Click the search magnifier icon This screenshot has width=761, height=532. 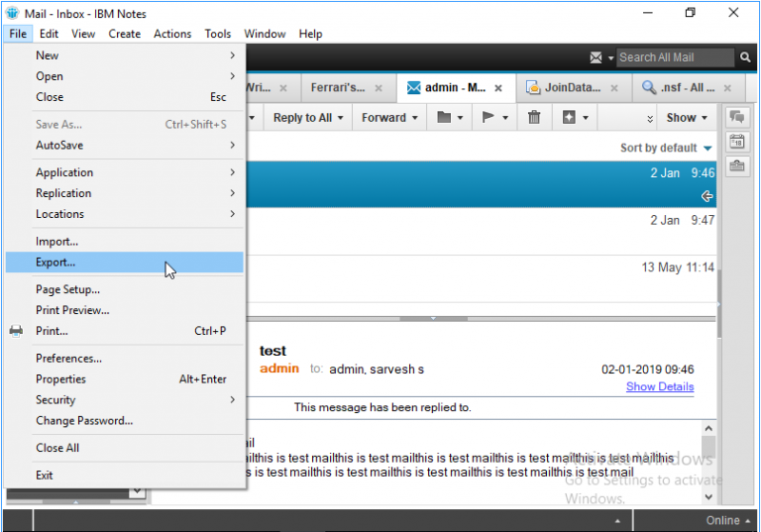tap(745, 57)
